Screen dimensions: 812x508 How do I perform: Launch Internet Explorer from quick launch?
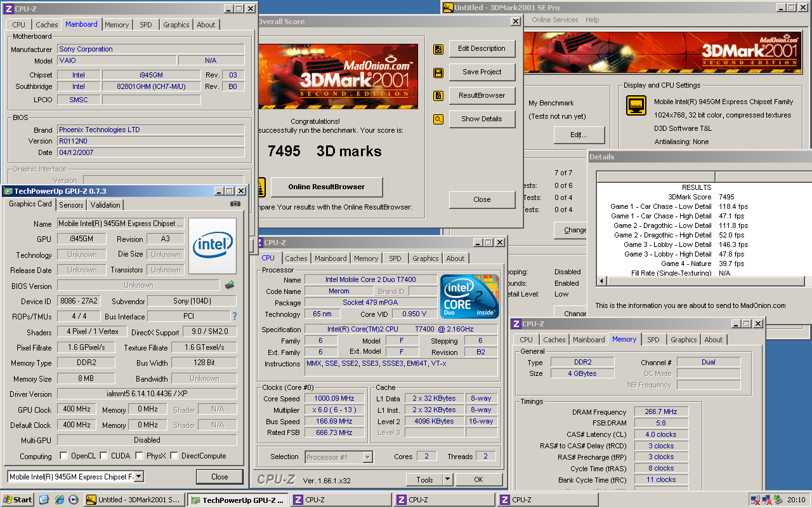coord(58,500)
